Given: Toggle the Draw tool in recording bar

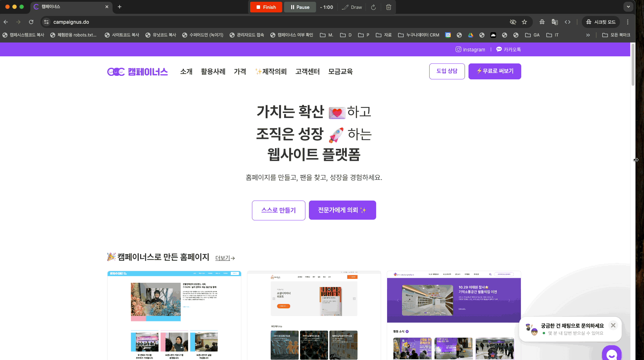Looking at the screenshot, I should coord(352,7).
